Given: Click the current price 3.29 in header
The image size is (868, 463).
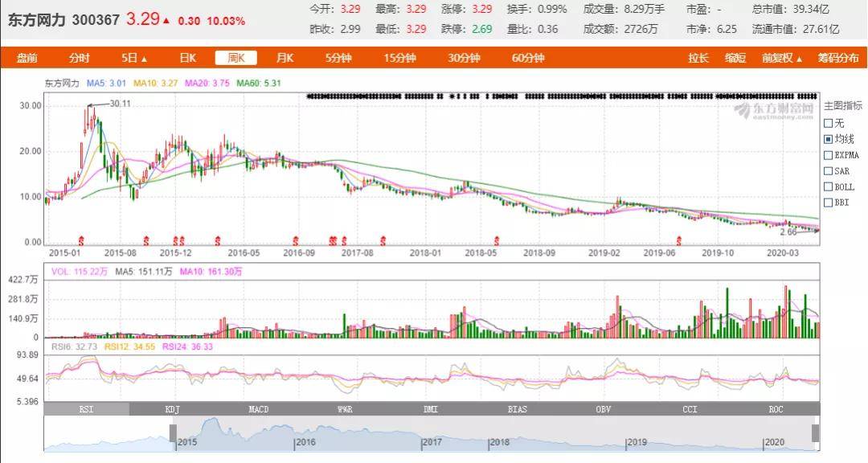Looking at the screenshot, I should pos(143,18).
